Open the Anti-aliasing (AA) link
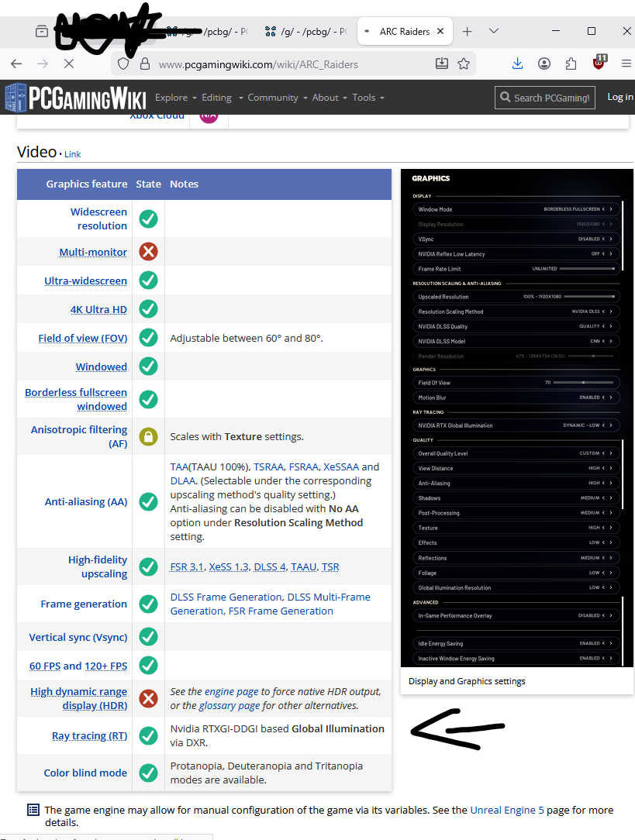Viewport: 635px width, 840px height. (86, 501)
